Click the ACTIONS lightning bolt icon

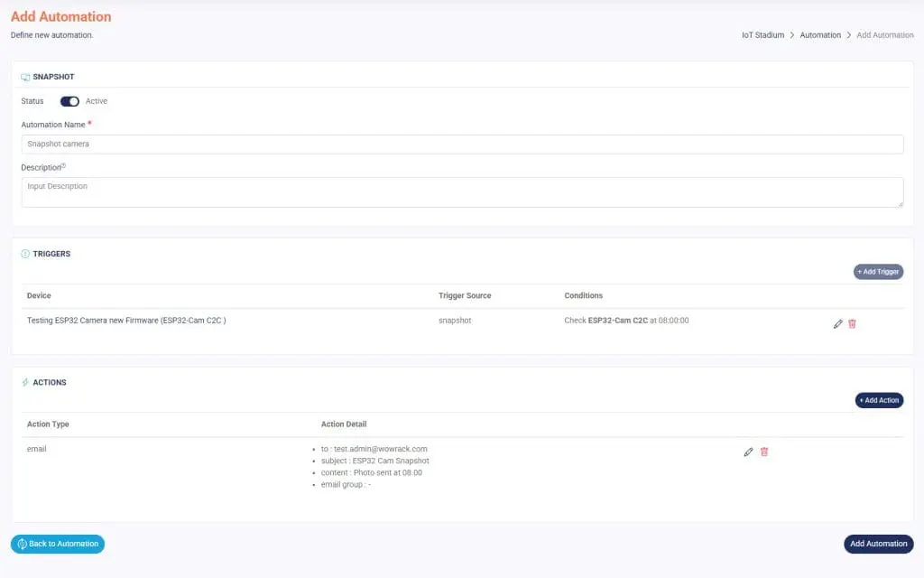(25, 383)
